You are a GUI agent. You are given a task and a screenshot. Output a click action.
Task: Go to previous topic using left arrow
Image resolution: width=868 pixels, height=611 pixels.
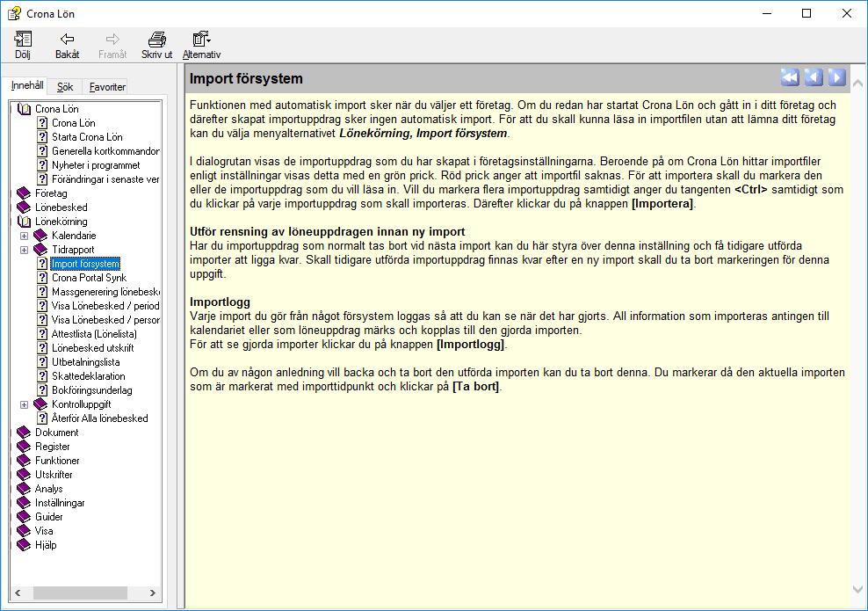[814, 77]
